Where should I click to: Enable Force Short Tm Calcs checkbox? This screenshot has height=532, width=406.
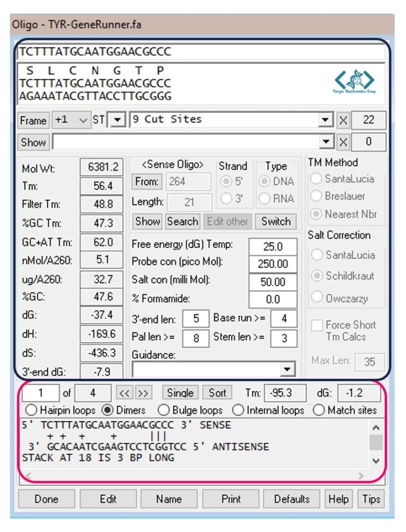coord(317,325)
